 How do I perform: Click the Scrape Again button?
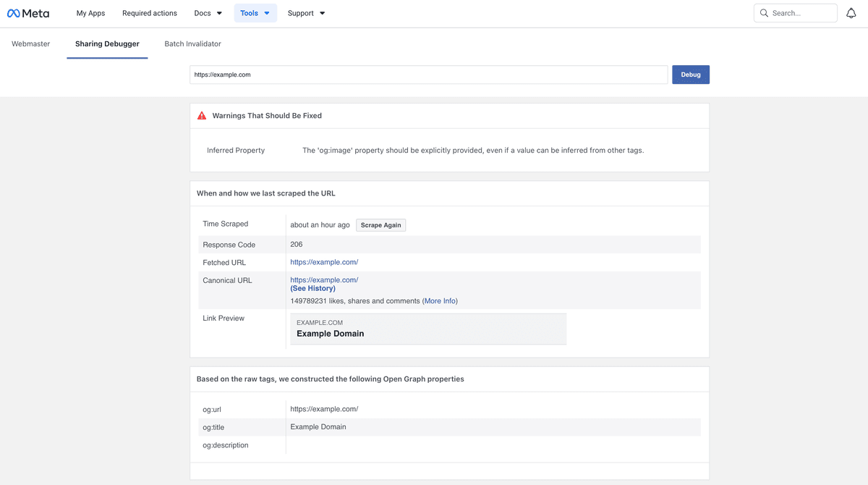click(381, 225)
